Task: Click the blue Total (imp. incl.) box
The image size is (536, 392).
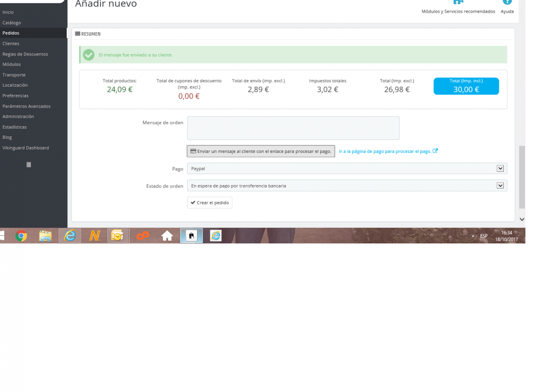Action: click(466, 86)
